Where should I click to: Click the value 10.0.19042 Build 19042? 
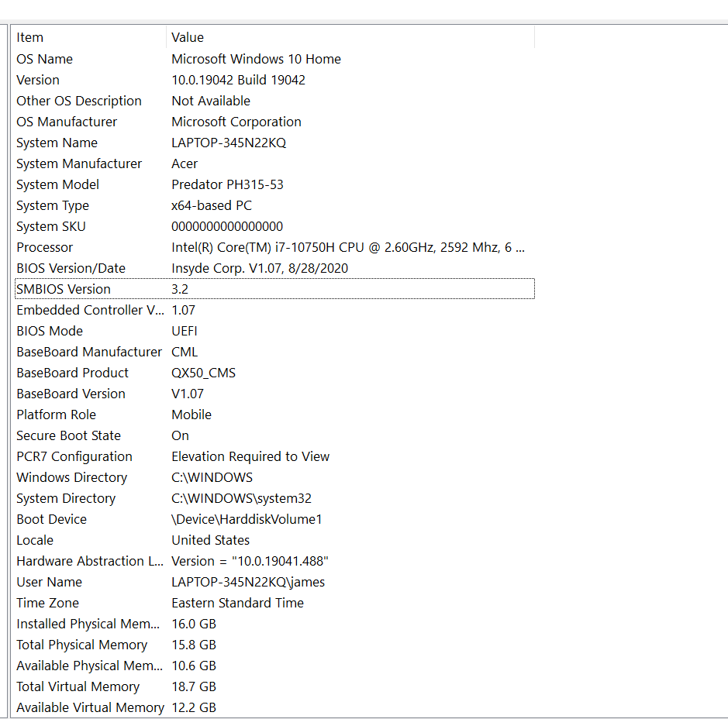[239, 80]
